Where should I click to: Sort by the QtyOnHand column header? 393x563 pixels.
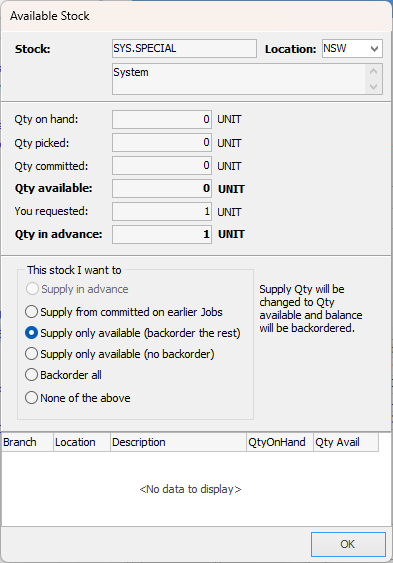(280, 442)
